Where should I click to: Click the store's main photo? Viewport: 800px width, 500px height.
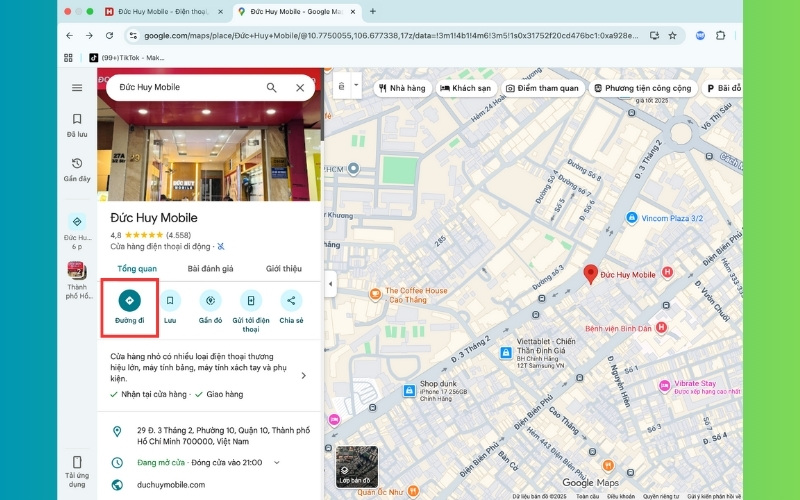pos(209,149)
